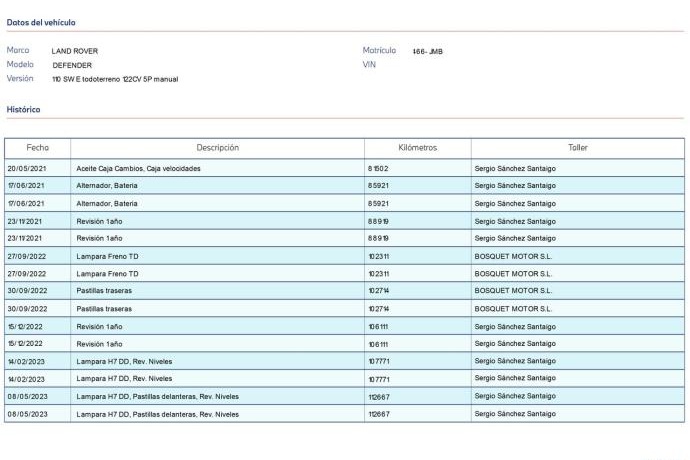Click the Datos del vehículo section heading
Screen dimensions: 690x460
pyautogui.click(x=41, y=22)
